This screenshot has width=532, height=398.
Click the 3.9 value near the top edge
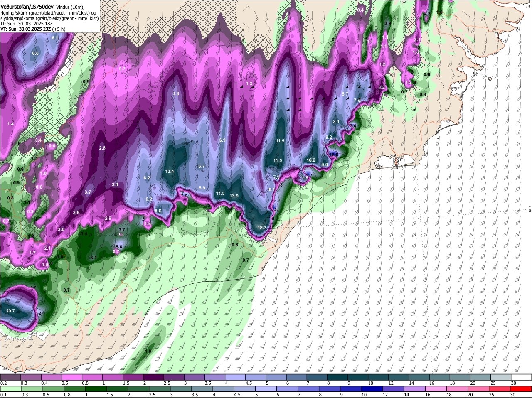point(388,24)
